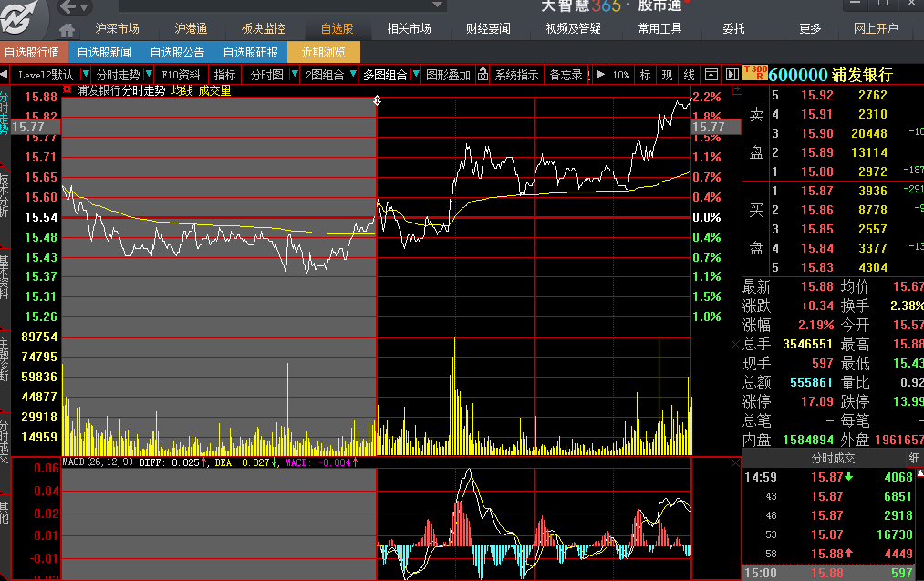Image resolution: width=924 pixels, height=581 pixels.
Task: Open the 常用工具 menu
Action: [x=660, y=28]
